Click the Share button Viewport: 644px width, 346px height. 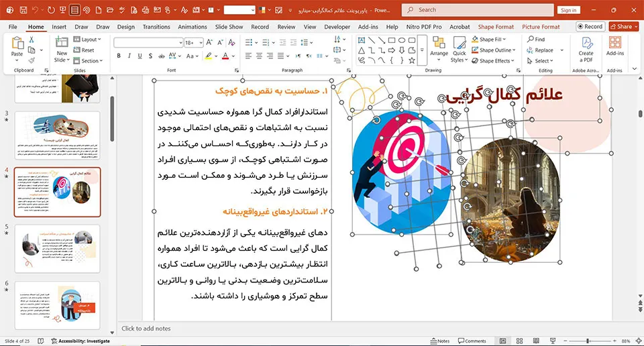click(623, 26)
